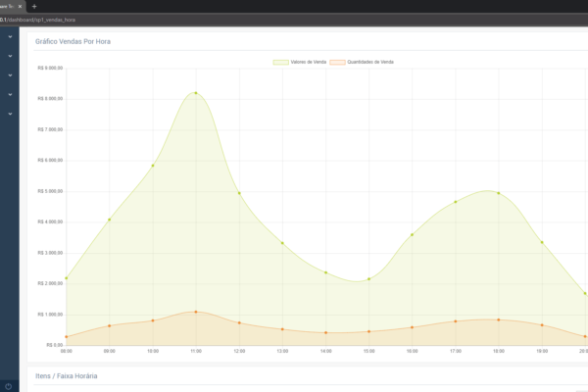Expand the second sidebar chevron menu
The image size is (588, 392).
[10, 56]
